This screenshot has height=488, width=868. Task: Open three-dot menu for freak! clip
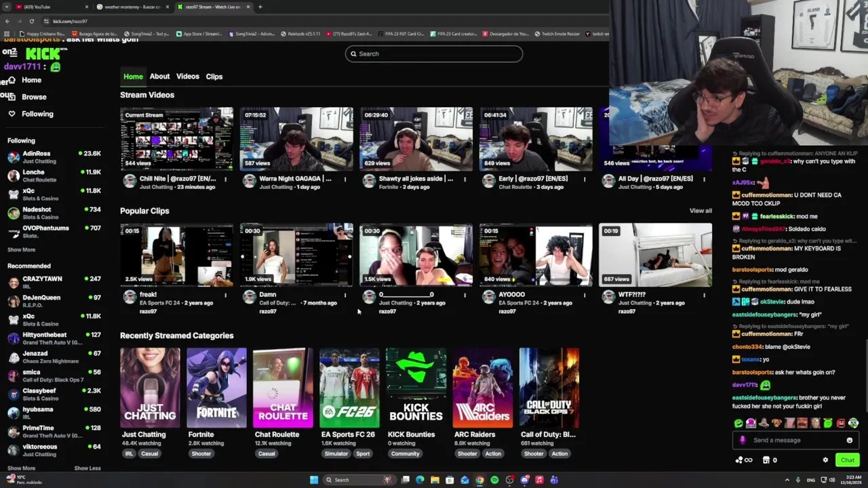coord(225,296)
